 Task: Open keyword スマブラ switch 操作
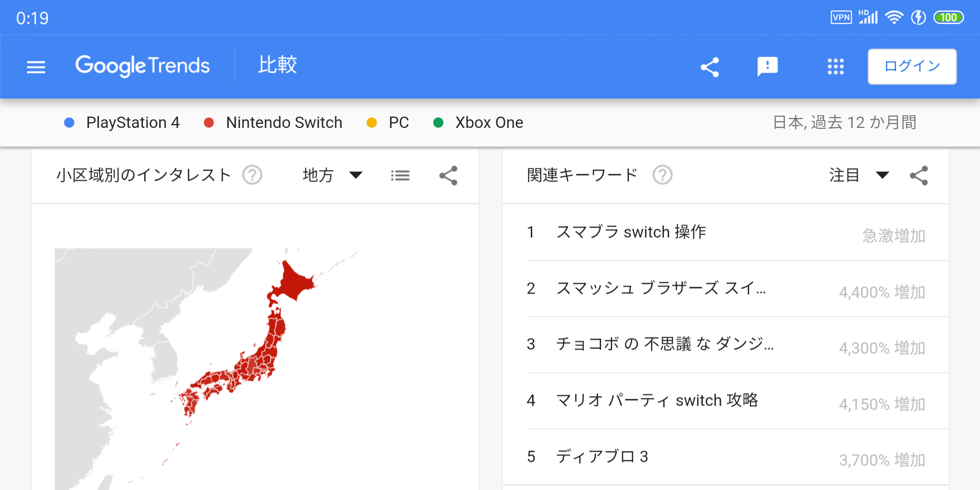[631, 232]
